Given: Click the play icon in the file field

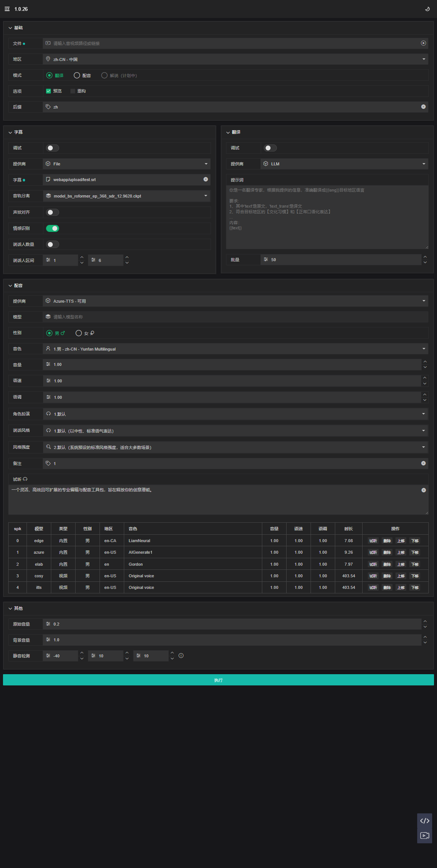Looking at the screenshot, I should [x=423, y=43].
